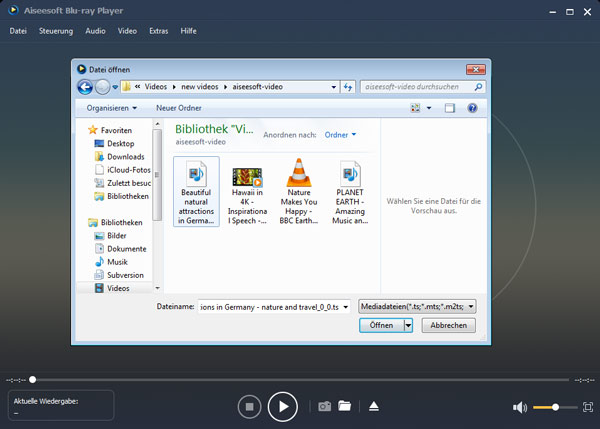Enter fullscreen mode with the fullscreen icon
The height and width of the screenshot is (429, 600).
tap(588, 407)
